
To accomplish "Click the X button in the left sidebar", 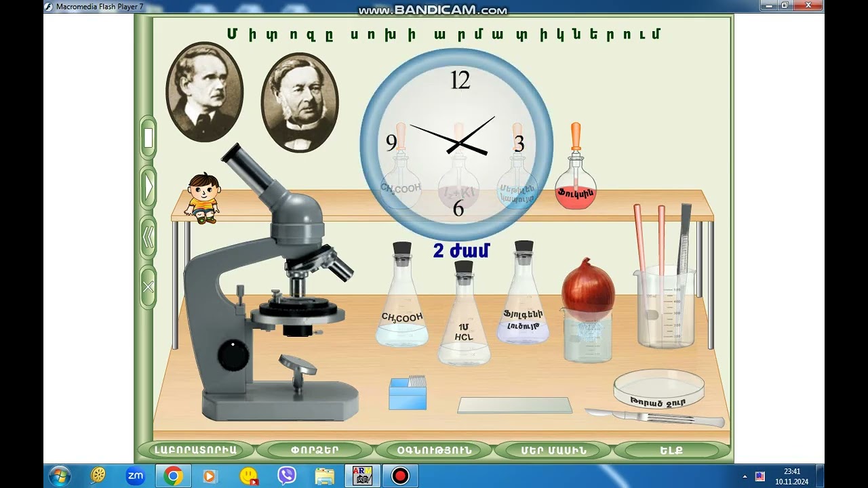I will [x=148, y=287].
